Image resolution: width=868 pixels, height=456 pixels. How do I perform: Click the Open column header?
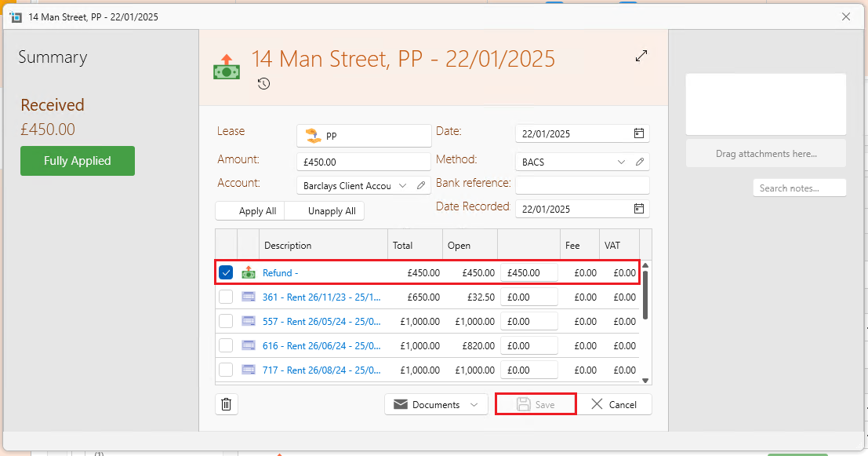click(470, 245)
